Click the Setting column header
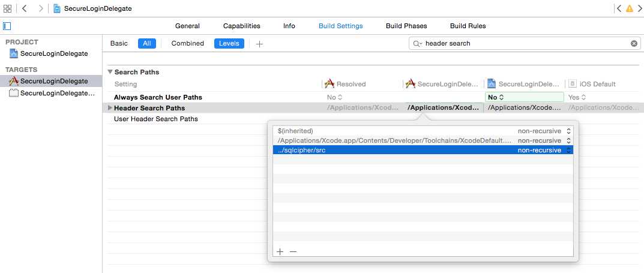This screenshot has height=273, width=644. pos(125,84)
